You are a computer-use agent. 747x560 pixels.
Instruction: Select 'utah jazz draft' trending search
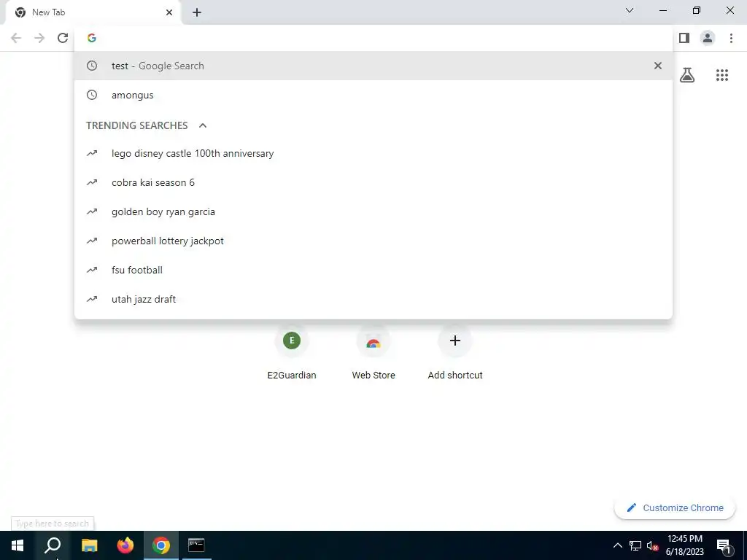tap(373, 299)
